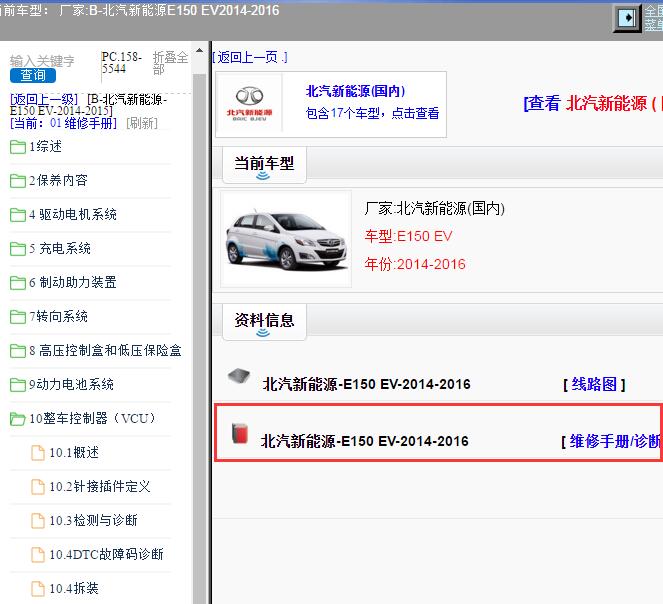Screen dimensions: 663x604
Task: Click the 车型:E150 EV red text
Action: pyautogui.click(x=408, y=236)
